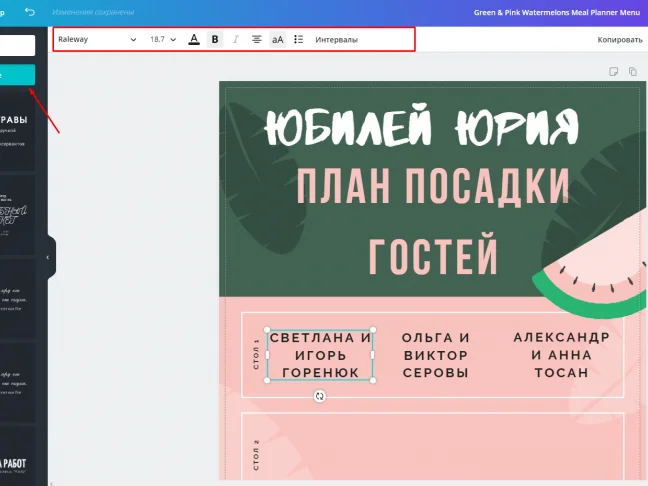Click the page notes icon
The image size is (648, 486).
[x=614, y=71]
